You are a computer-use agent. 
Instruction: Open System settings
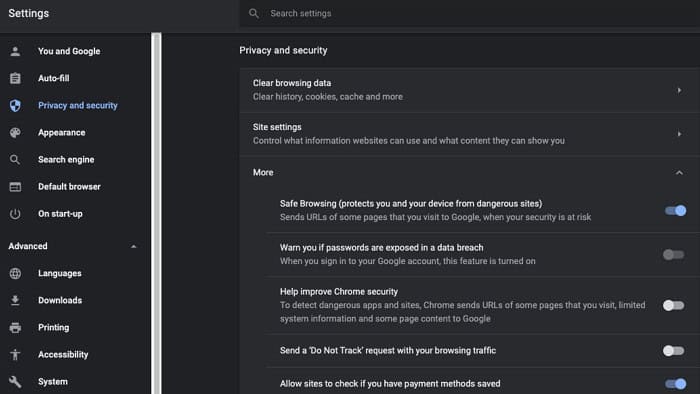[53, 382]
